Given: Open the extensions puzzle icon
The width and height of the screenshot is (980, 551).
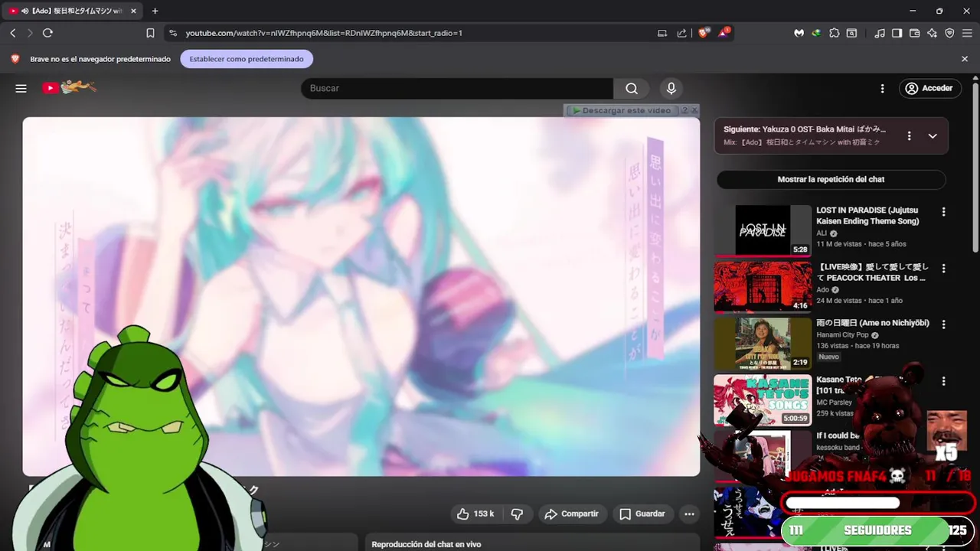Looking at the screenshot, I should 835,33.
